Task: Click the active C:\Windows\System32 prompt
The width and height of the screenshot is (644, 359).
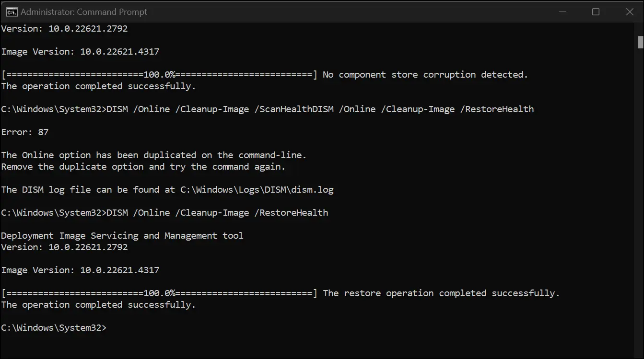Action: pos(53,327)
